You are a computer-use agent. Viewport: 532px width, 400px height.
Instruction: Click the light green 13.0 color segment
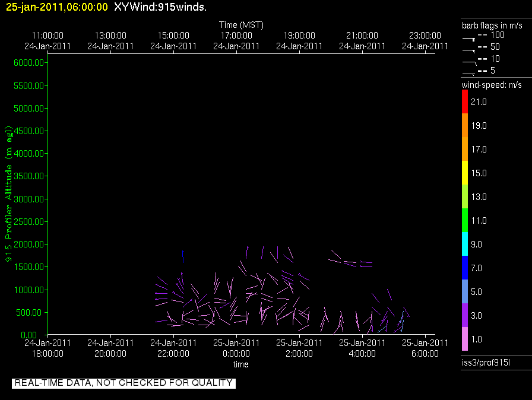coord(465,196)
